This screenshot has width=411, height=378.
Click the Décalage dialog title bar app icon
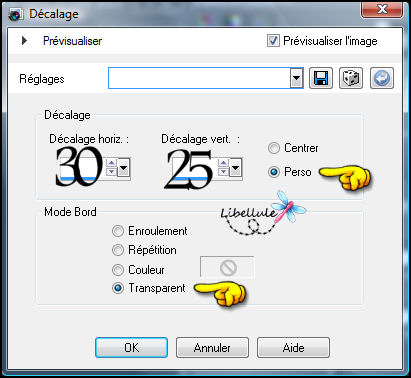(16, 14)
